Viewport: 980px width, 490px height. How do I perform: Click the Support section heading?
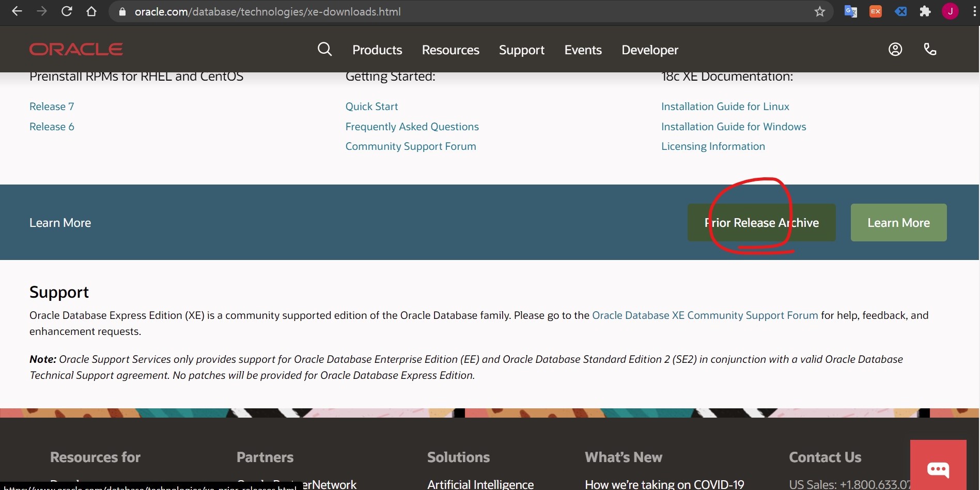[x=59, y=293]
